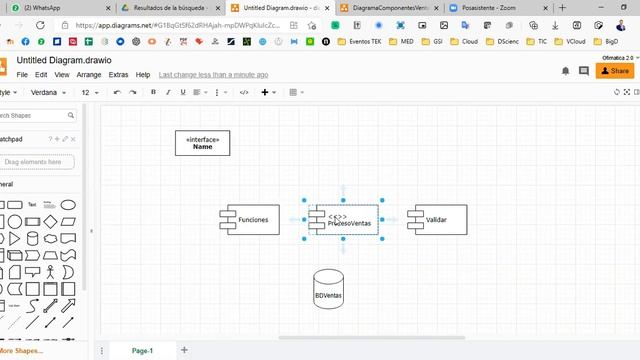Click the orange Share button
Image resolution: width=640 pixels, height=360 pixels.
tap(615, 71)
